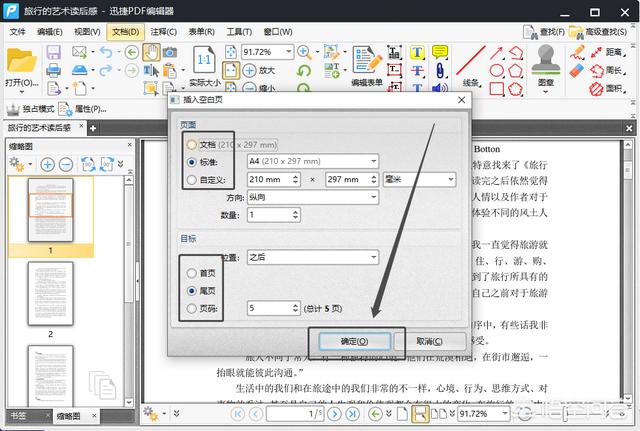Open the 工具(T) menu
Screen dimensions: 640x431
click(239, 32)
